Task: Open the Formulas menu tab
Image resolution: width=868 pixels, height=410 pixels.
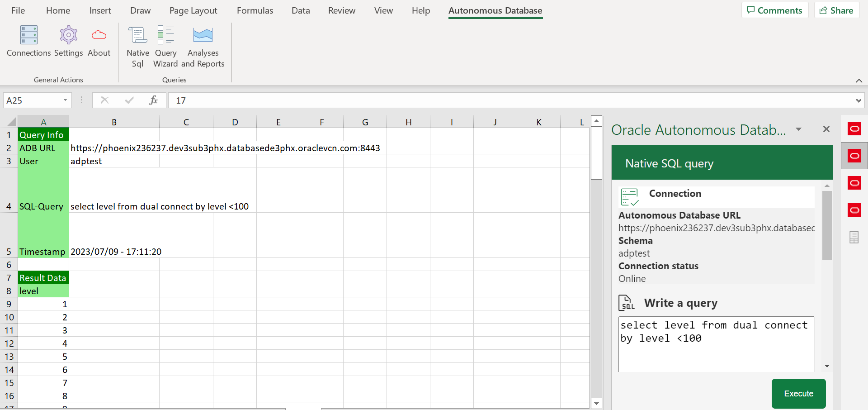Action: point(255,10)
